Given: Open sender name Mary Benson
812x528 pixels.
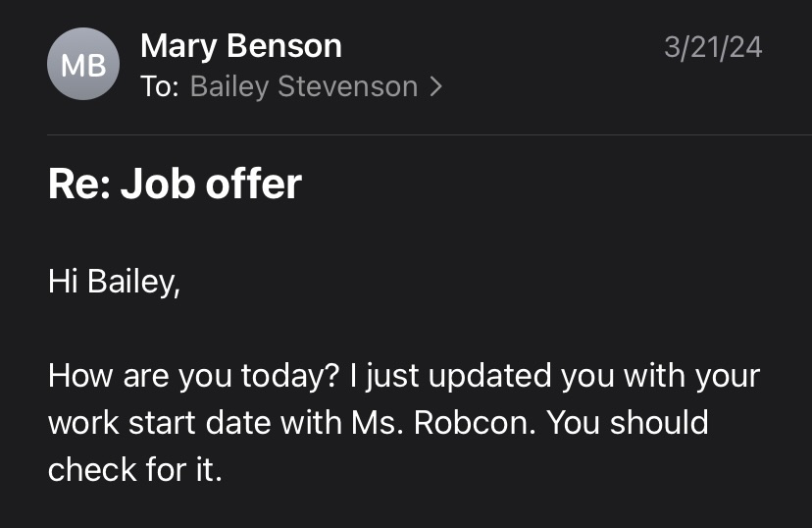Looking at the screenshot, I should coord(241,47).
